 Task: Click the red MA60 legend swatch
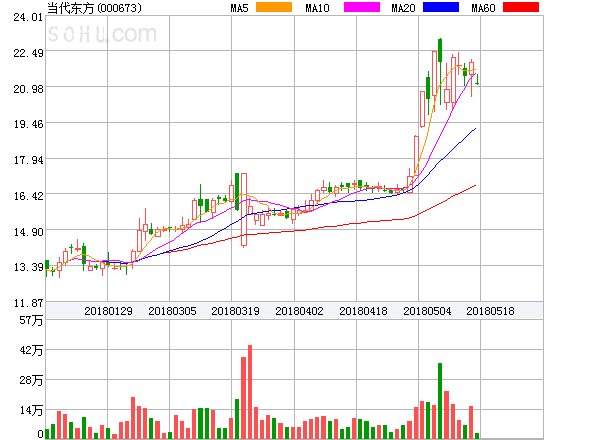coord(521,7)
